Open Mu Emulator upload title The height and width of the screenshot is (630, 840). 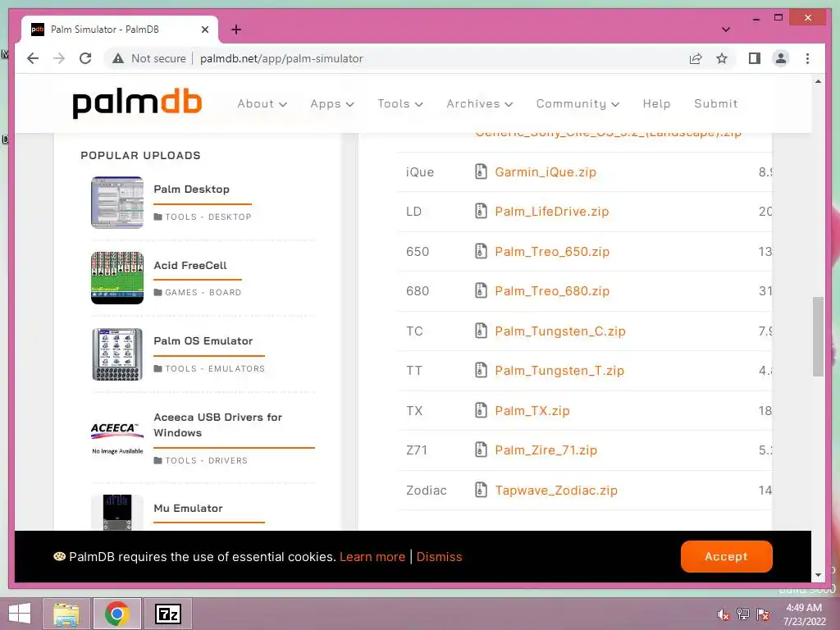point(188,508)
